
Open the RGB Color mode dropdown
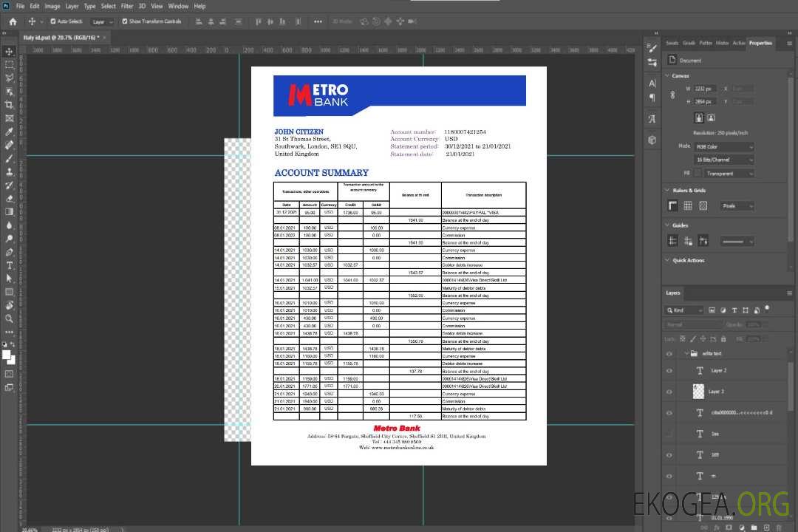click(724, 146)
